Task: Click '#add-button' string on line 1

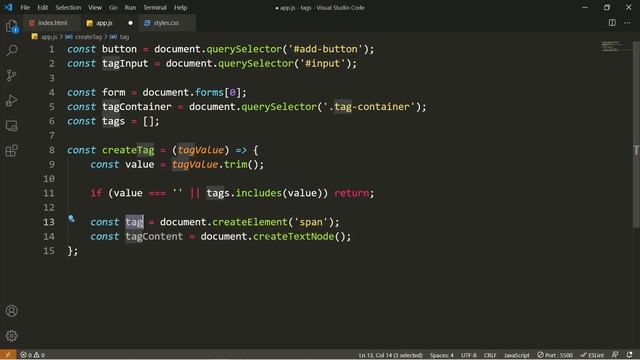Action: pos(325,49)
